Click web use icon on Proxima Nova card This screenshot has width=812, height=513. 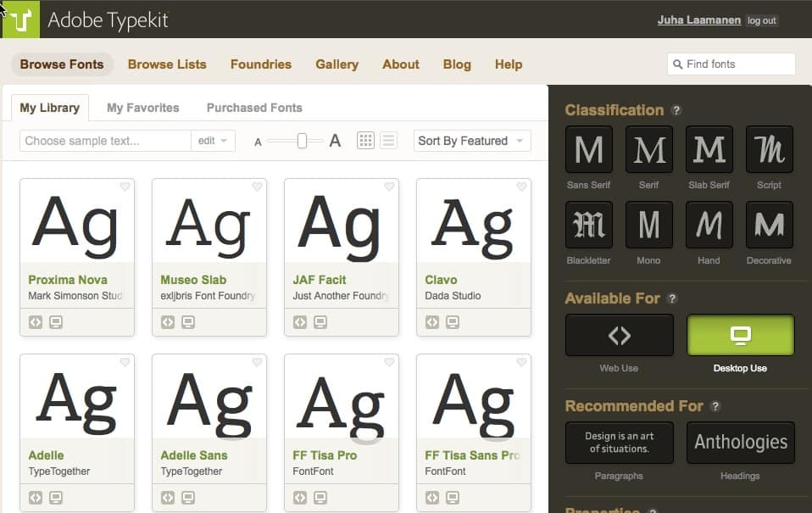pos(36,322)
